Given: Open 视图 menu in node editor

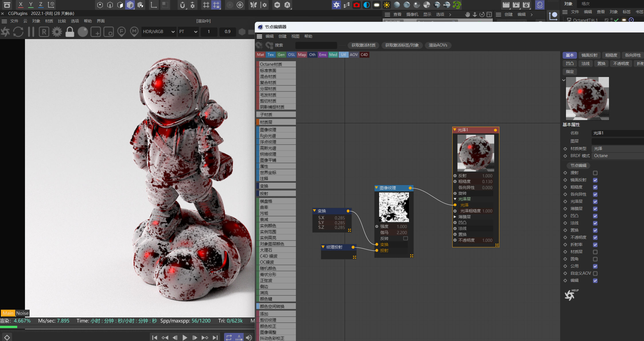Looking at the screenshot, I should click(295, 36).
